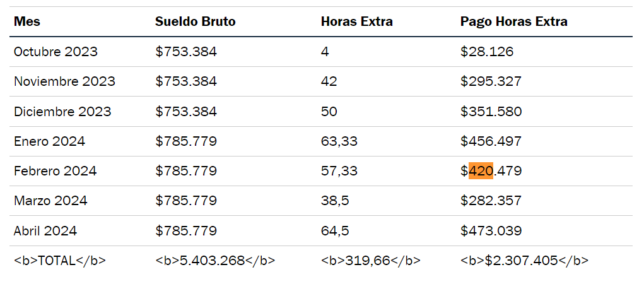The width and height of the screenshot is (644, 284).
Task: Click the Horas Extra column header
Action: [356, 21]
